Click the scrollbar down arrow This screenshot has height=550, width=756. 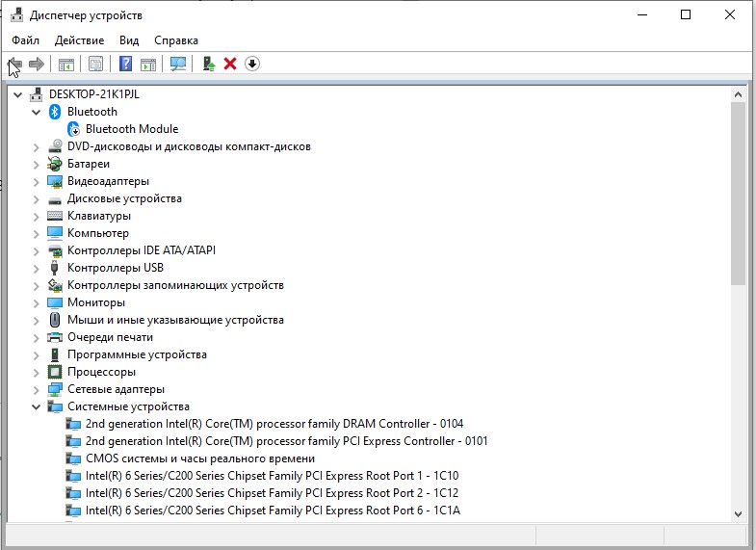coord(738,514)
